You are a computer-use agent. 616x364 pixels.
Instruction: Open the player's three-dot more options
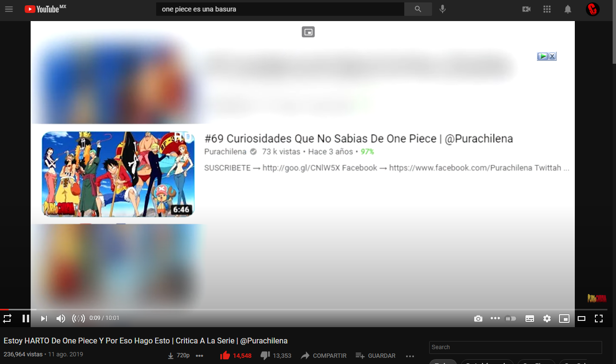(495, 318)
